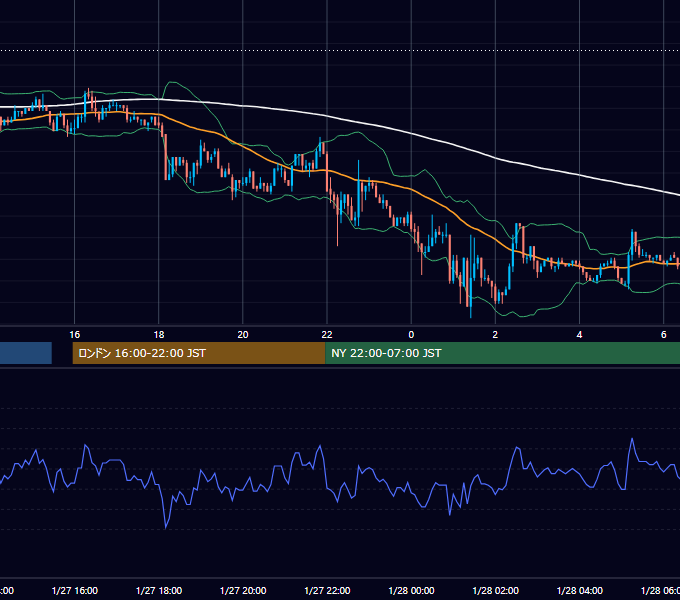Click the 1/27 18:00 time label
Screen dimensions: 680x600
click(x=159, y=590)
